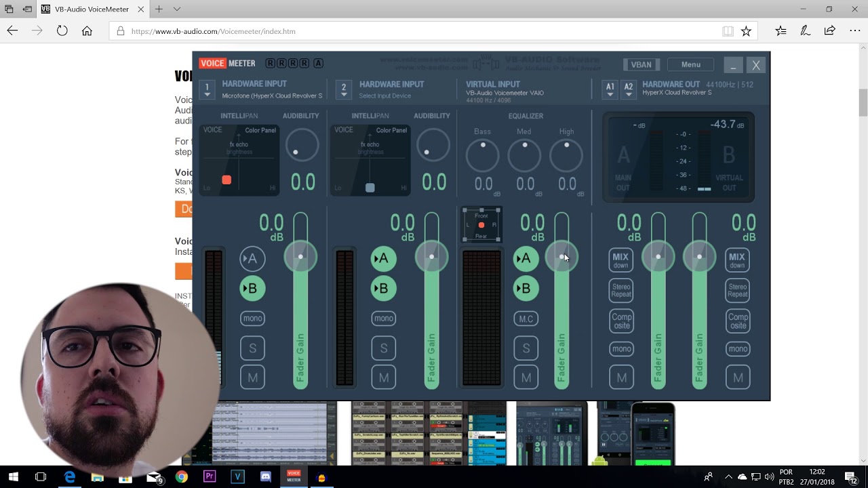Refresh the VB-Audio web page
The image size is (868, 488).
(x=62, y=30)
